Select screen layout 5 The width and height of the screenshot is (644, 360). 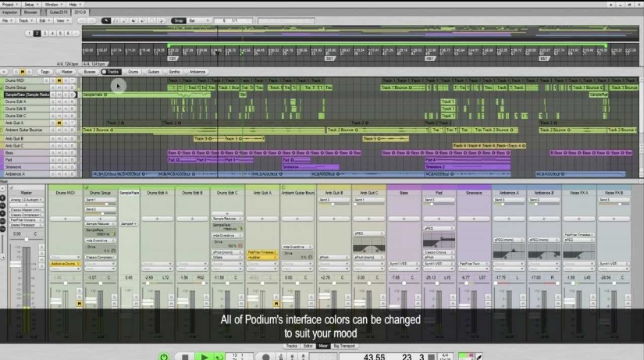pos(60,34)
